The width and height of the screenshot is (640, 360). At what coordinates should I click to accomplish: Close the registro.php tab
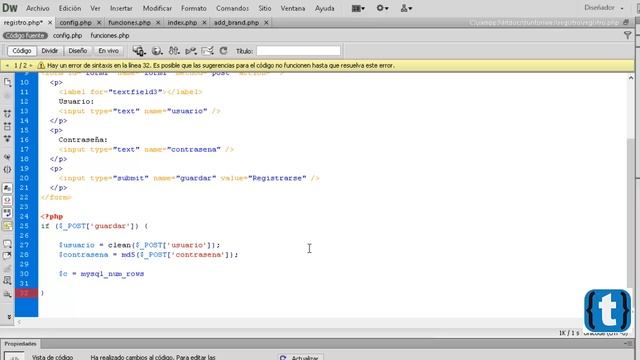pos(50,23)
